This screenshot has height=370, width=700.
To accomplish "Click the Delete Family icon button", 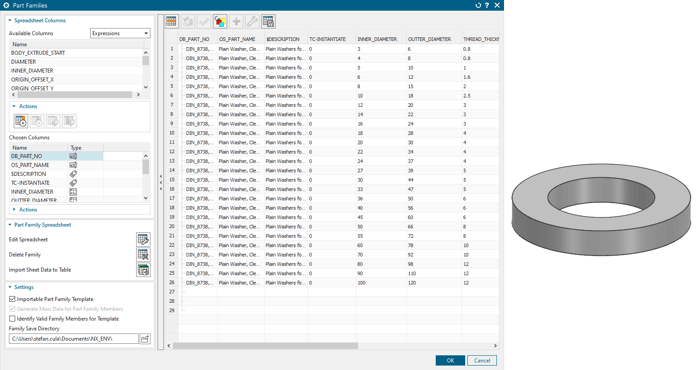I will [x=143, y=255].
